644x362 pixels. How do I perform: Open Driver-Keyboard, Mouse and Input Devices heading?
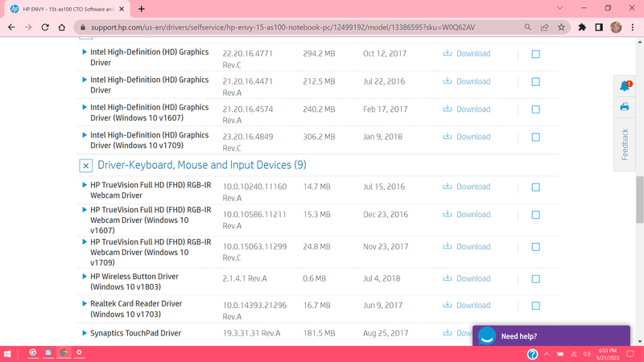202,165
